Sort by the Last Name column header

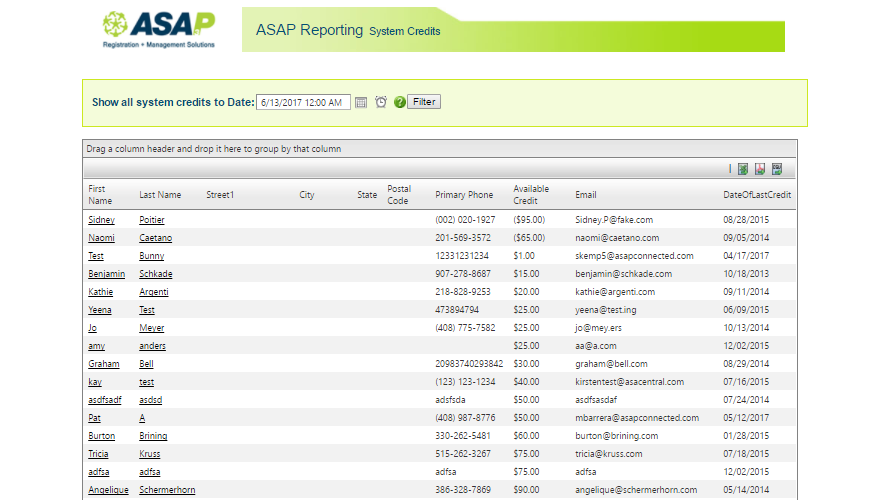[160, 195]
